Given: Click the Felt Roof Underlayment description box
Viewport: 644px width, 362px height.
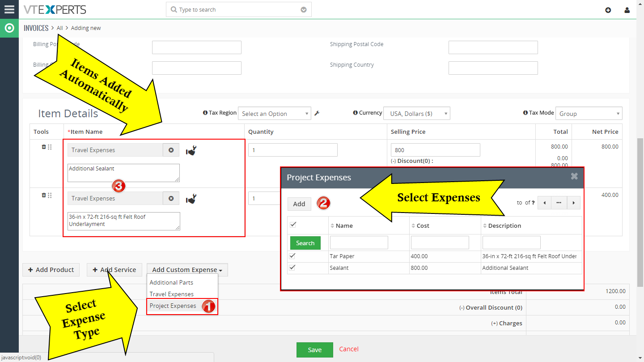Looking at the screenshot, I should pyautogui.click(x=124, y=221).
